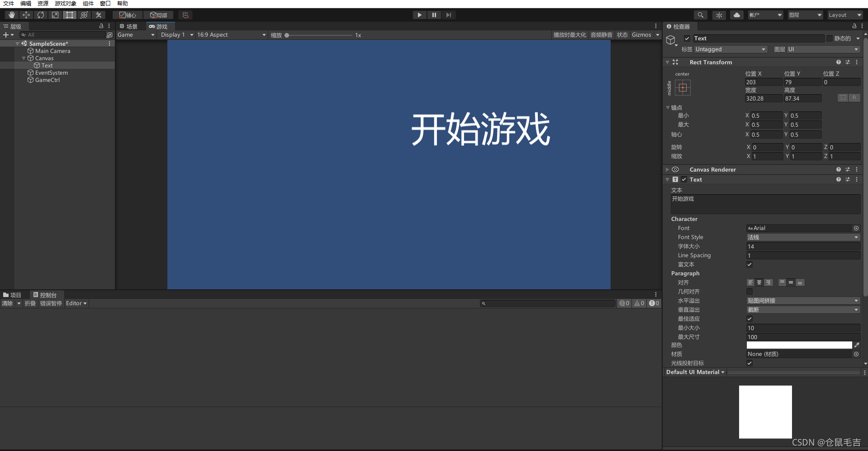Toggle the Text object active checkbox
This screenshot has width=868, height=451.
click(x=687, y=38)
